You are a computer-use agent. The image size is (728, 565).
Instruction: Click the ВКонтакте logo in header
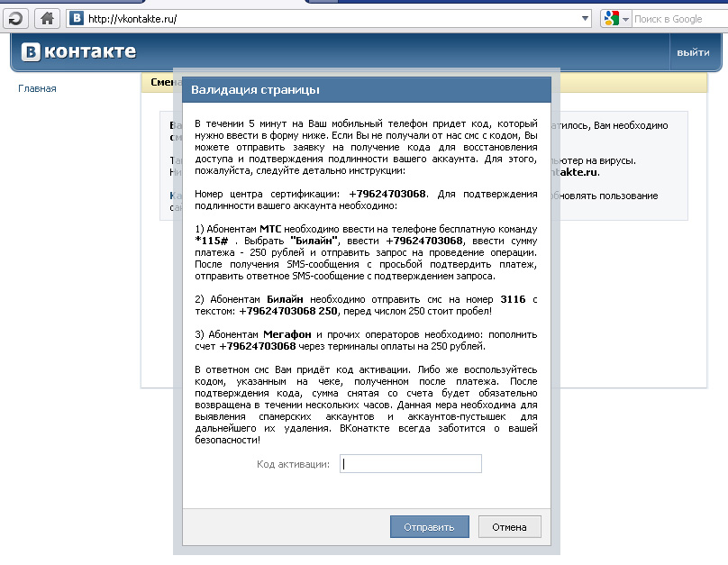78,51
